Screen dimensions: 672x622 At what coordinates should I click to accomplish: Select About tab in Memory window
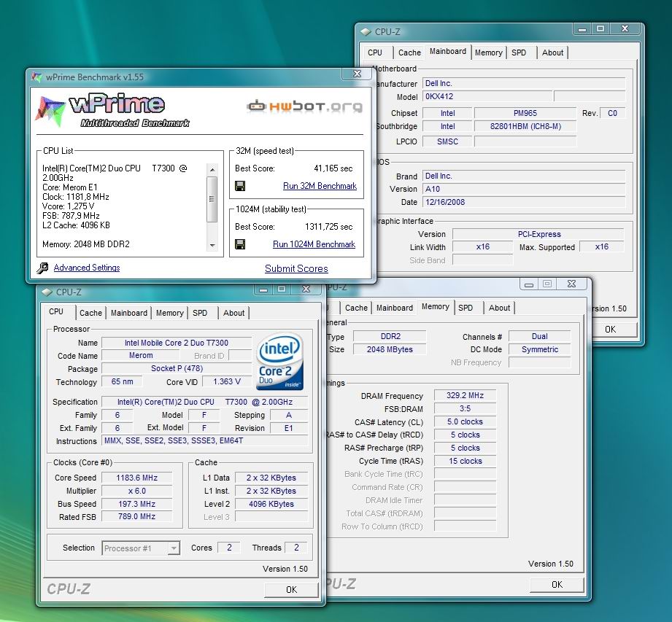[x=499, y=308]
